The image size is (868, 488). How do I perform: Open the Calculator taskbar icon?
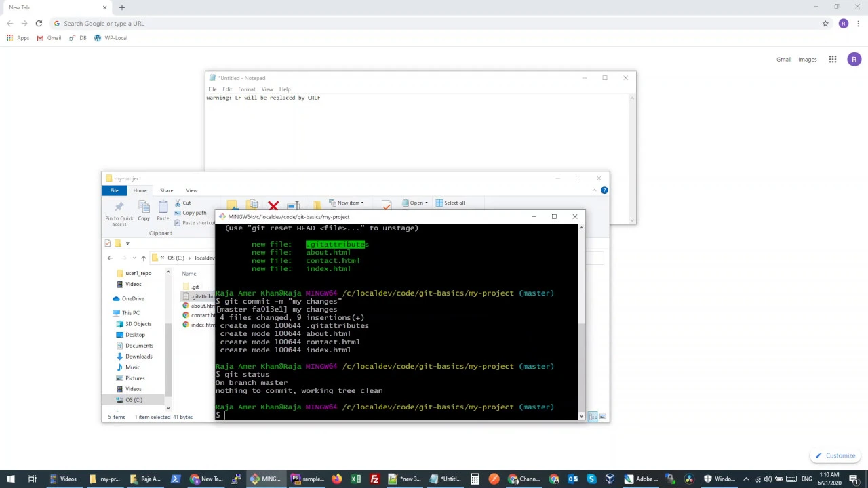pyautogui.click(x=475, y=479)
